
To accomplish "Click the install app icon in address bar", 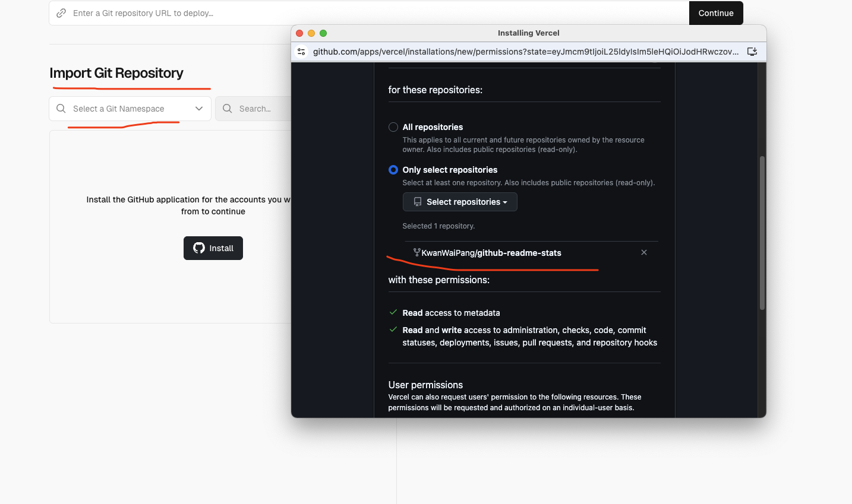I will pyautogui.click(x=752, y=52).
